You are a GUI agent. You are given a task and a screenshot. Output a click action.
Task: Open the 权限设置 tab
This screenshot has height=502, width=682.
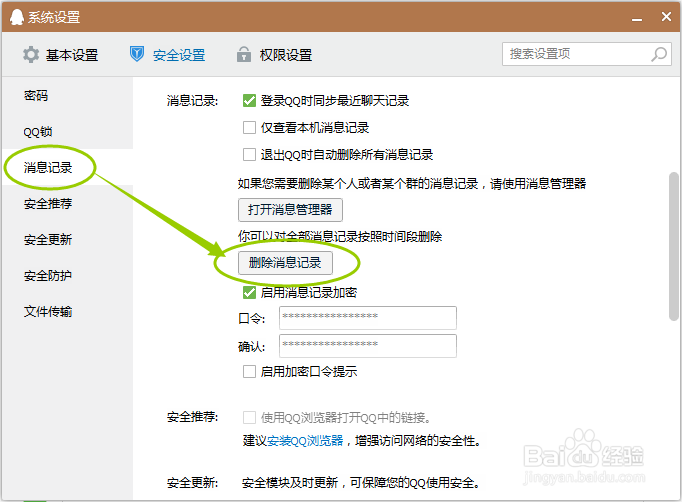[x=274, y=55]
